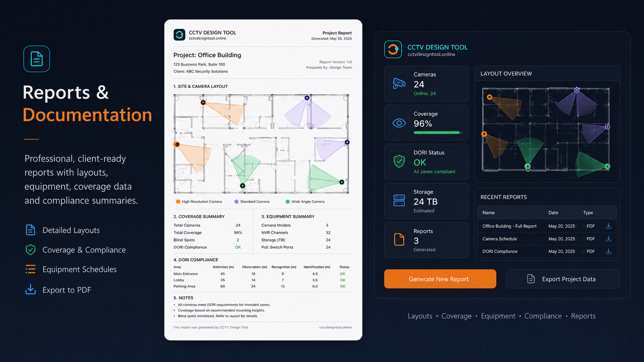Click the Export to PDF download icon
The height and width of the screenshot is (362, 644).
tap(30, 289)
